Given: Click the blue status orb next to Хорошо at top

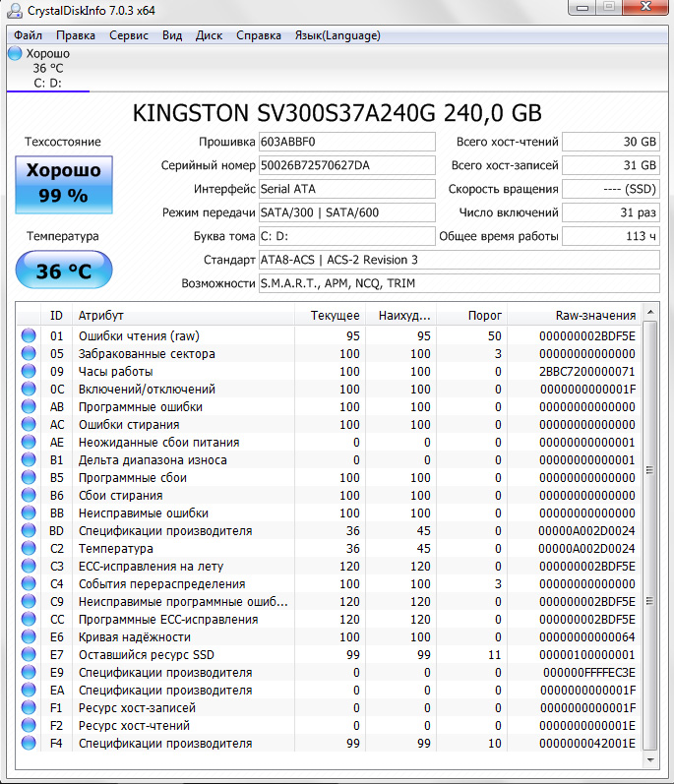Looking at the screenshot, I should pyautogui.click(x=15, y=53).
